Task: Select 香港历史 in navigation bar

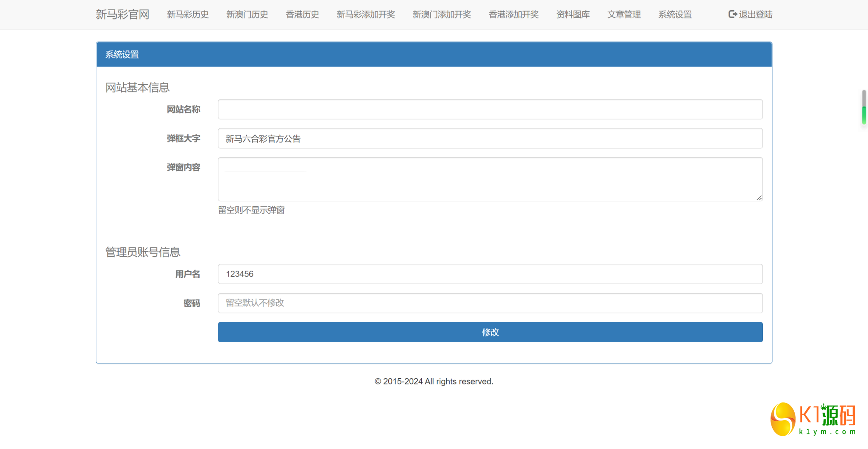Action: (302, 14)
